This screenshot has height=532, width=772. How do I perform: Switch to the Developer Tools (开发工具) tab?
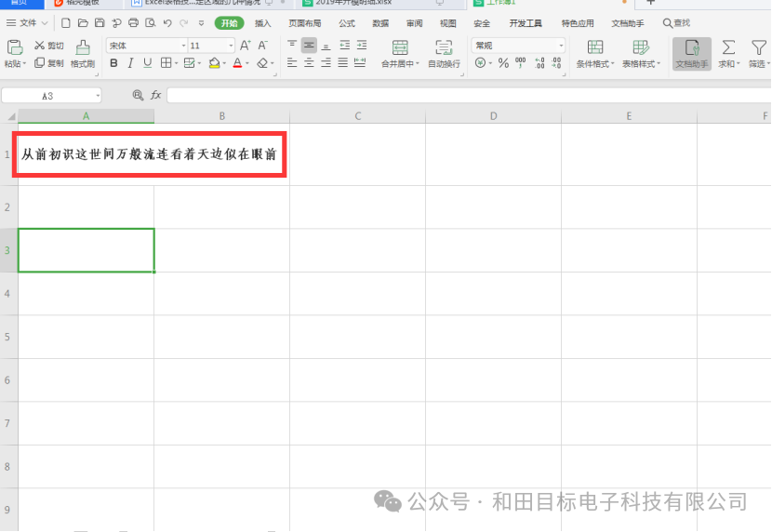[526, 23]
